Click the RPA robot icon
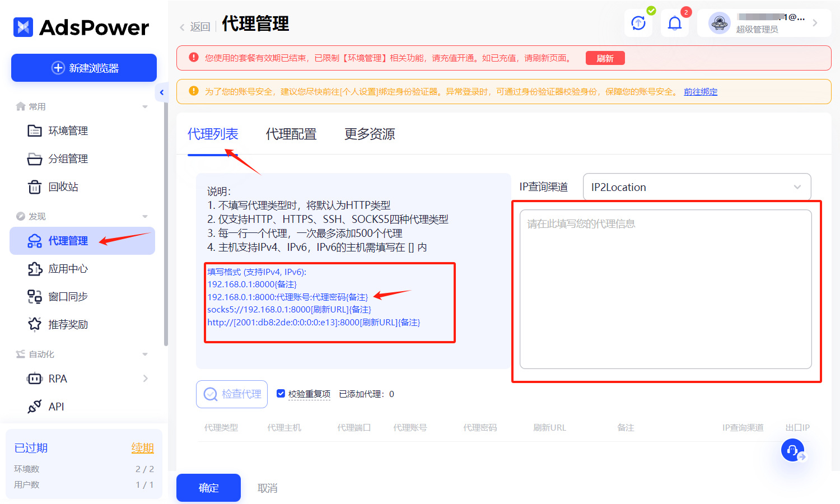Screen dimensions: 840x504 pyautogui.click(x=35, y=379)
